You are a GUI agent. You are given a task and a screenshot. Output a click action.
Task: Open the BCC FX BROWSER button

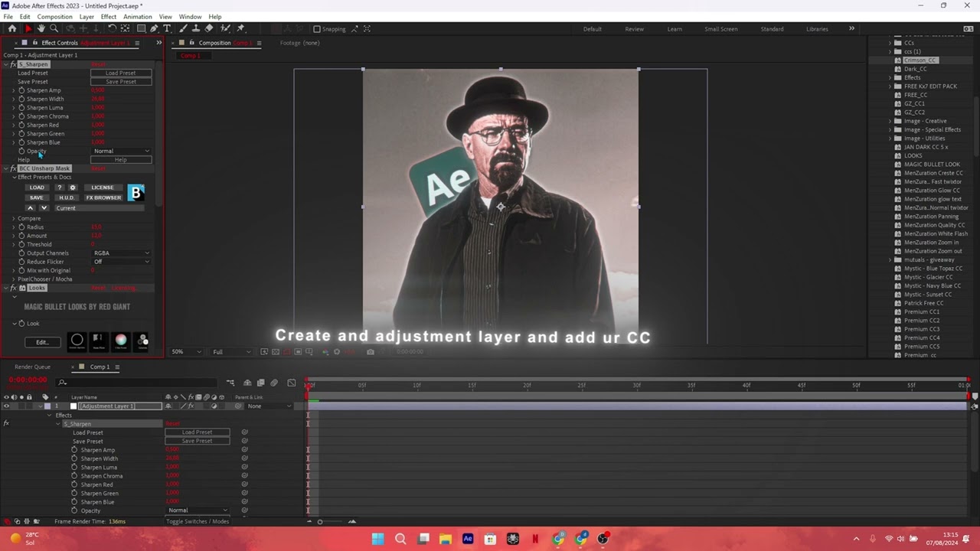(103, 197)
